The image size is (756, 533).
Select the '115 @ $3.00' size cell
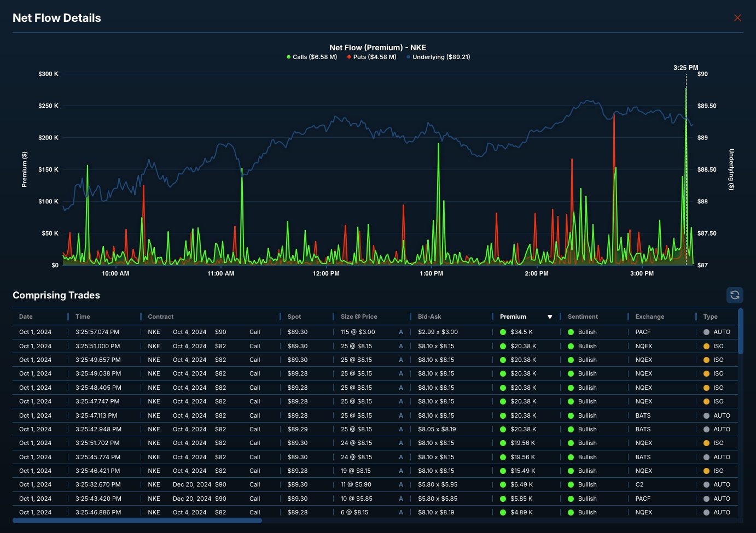tap(358, 332)
